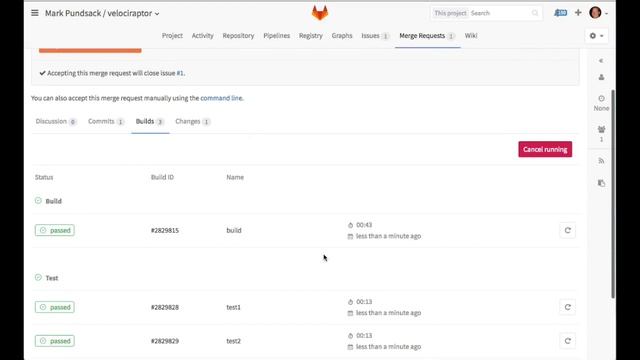Click the assignee person icon in sidebar
The height and width of the screenshot is (360, 640).
pyautogui.click(x=601, y=77)
